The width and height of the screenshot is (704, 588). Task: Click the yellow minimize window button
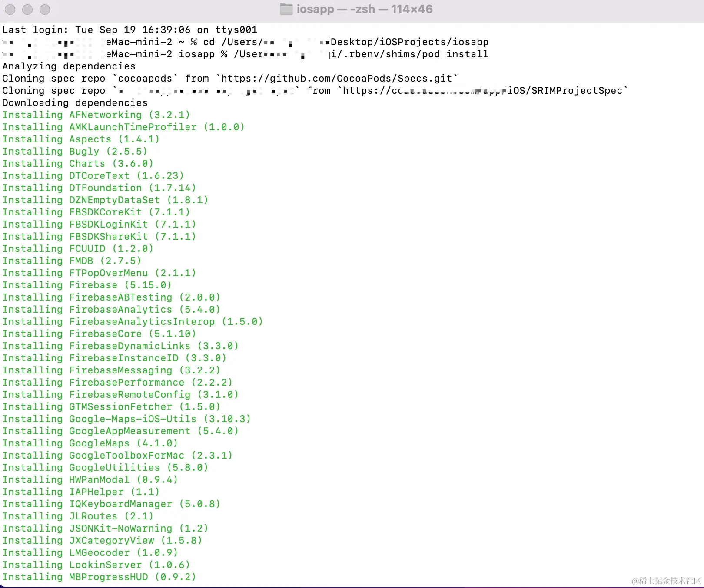point(27,9)
